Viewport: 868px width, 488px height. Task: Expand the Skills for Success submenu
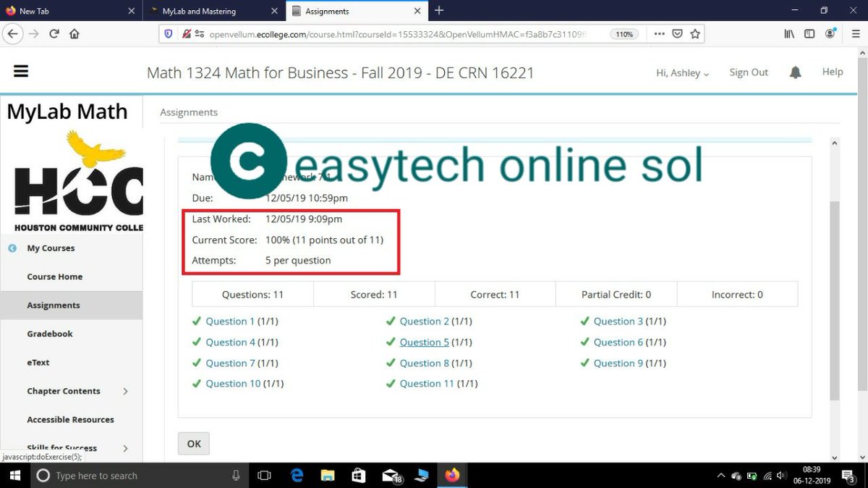tap(125, 449)
